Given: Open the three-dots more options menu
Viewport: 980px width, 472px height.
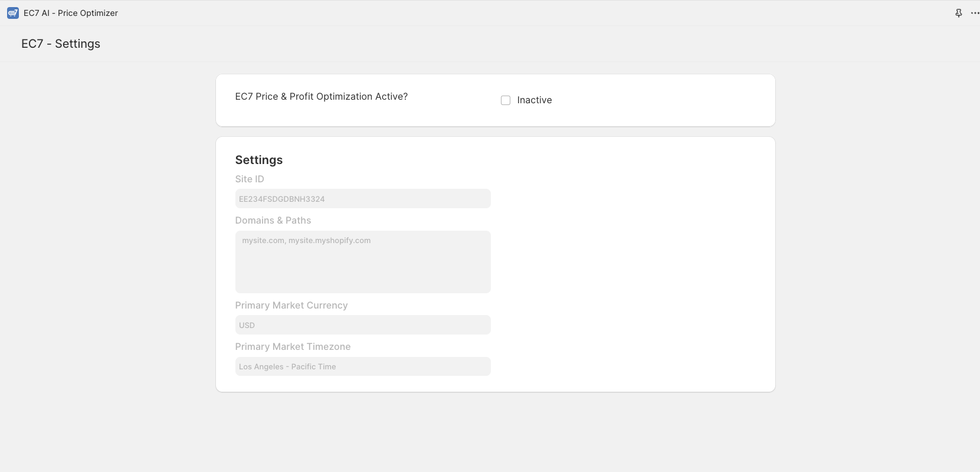Looking at the screenshot, I should [975, 13].
